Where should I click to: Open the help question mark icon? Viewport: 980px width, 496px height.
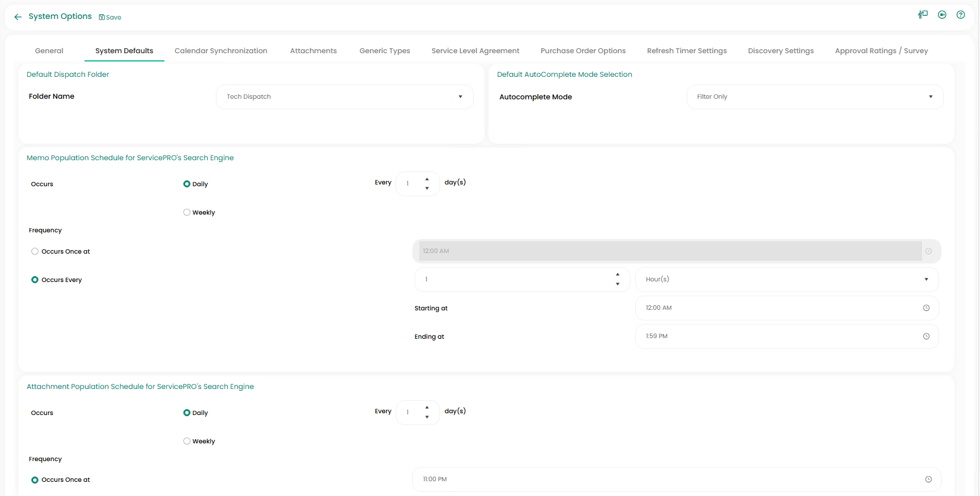pos(960,15)
